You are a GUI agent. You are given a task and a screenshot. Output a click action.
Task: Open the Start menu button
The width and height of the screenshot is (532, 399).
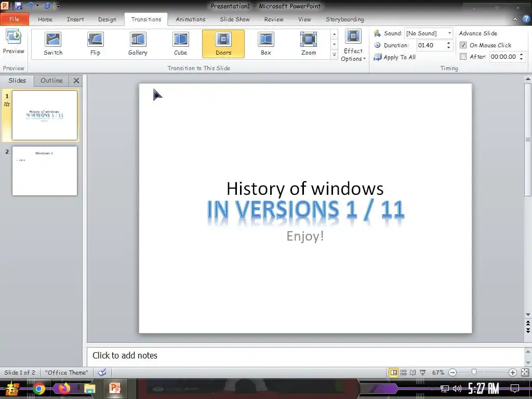12,389
